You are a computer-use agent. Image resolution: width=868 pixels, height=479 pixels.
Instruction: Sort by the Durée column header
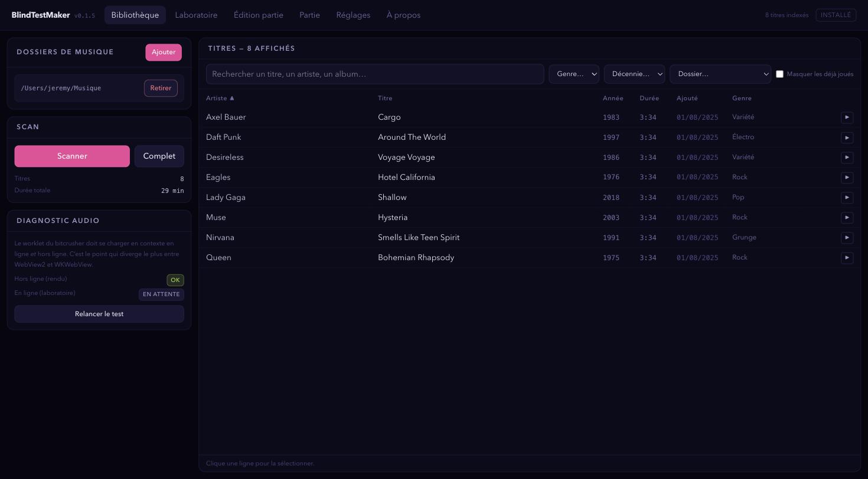[649, 99]
